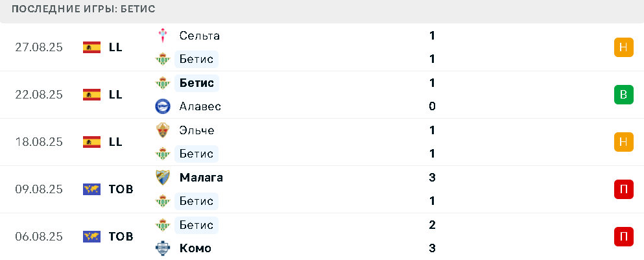Select Бетис label in Эльче match row
The height and width of the screenshot is (260, 644).
[x=197, y=154]
